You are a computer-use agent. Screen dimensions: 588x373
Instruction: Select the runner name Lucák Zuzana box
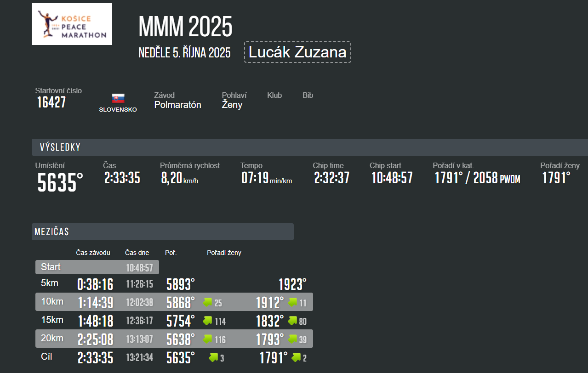[x=297, y=52]
